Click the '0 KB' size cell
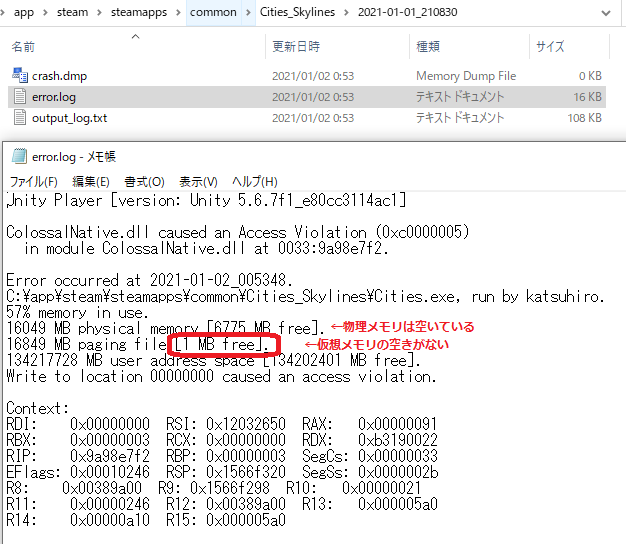The width and height of the screenshot is (626, 544). [590, 76]
